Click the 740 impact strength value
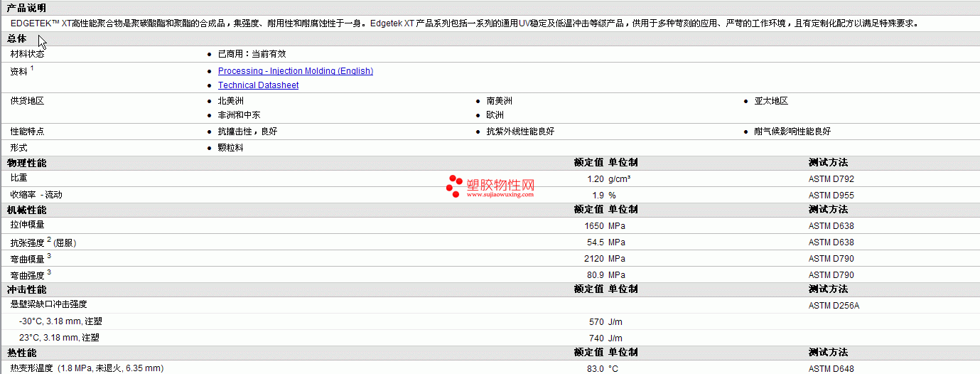980x374 pixels. (x=597, y=338)
